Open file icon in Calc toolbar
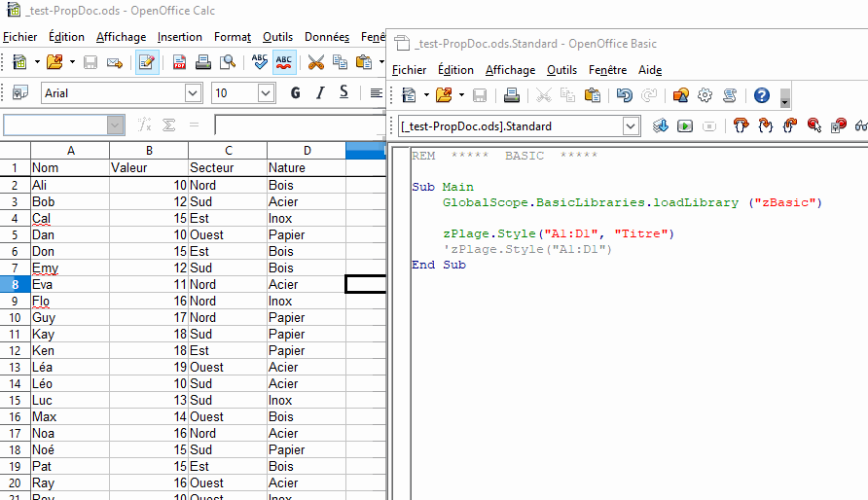The width and height of the screenshot is (868, 500). (x=54, y=62)
